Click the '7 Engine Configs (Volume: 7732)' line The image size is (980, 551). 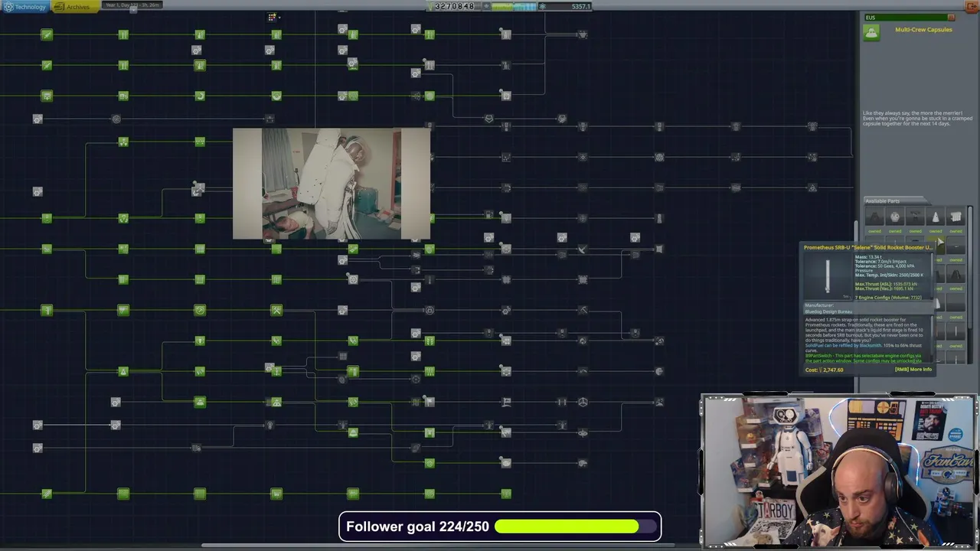coord(887,297)
